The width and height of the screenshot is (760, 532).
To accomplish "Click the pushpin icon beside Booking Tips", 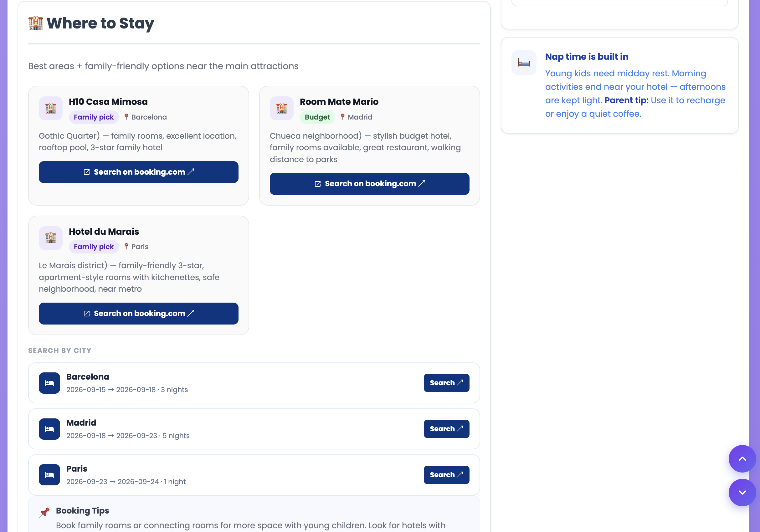I will [x=44, y=512].
